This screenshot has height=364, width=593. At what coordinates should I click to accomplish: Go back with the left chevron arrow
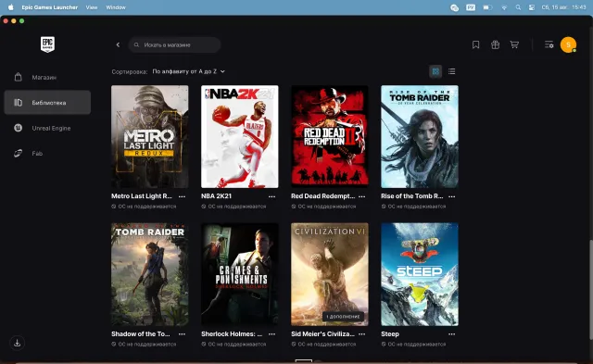tap(118, 44)
